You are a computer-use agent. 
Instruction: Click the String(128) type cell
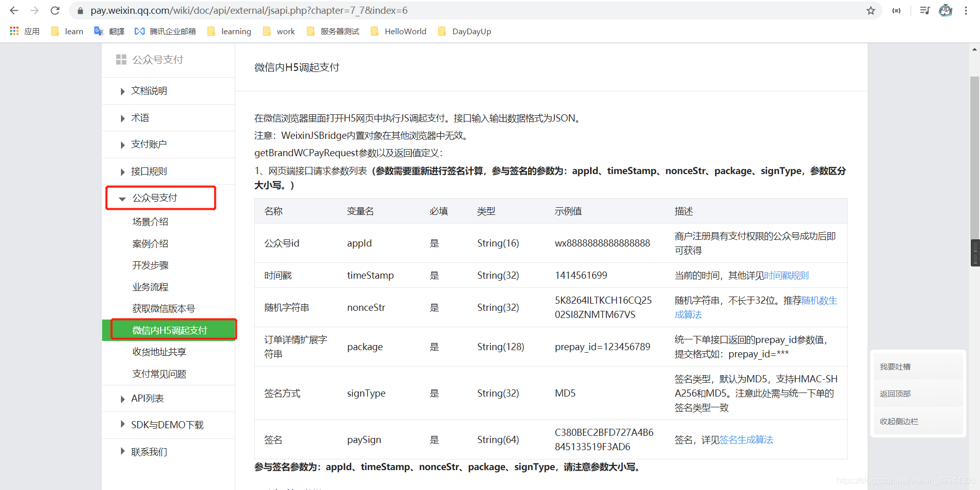[501, 347]
